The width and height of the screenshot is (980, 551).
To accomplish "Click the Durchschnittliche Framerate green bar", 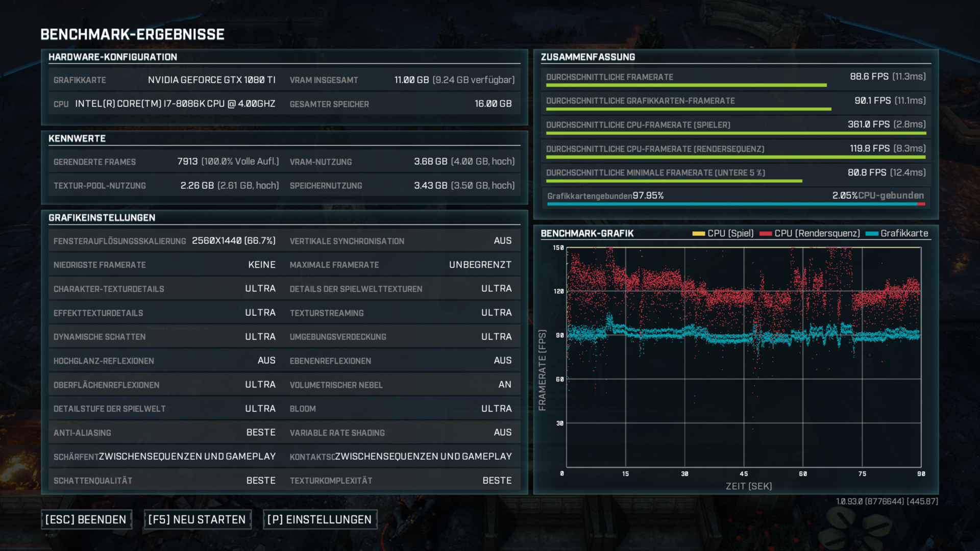I will tap(686, 85).
